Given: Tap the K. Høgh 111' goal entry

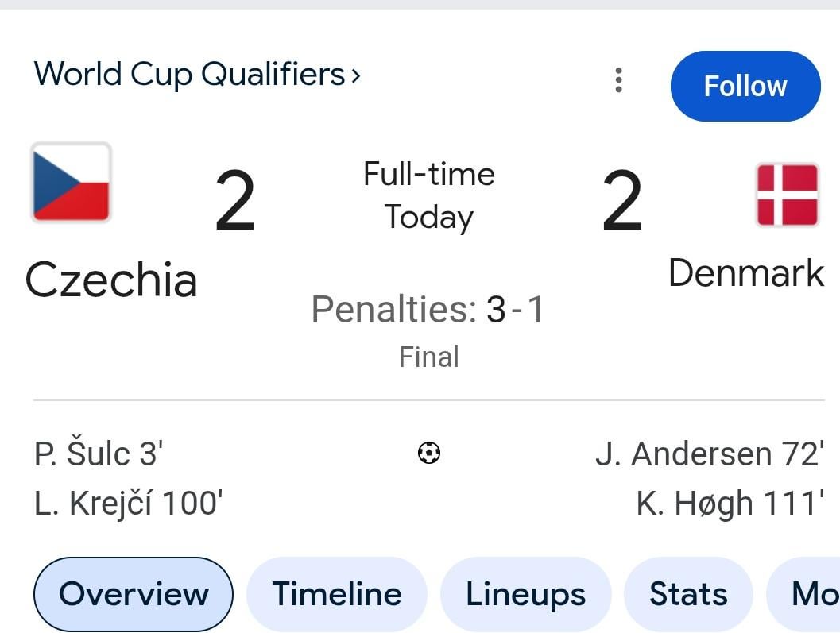Looking at the screenshot, I should coord(730,504).
